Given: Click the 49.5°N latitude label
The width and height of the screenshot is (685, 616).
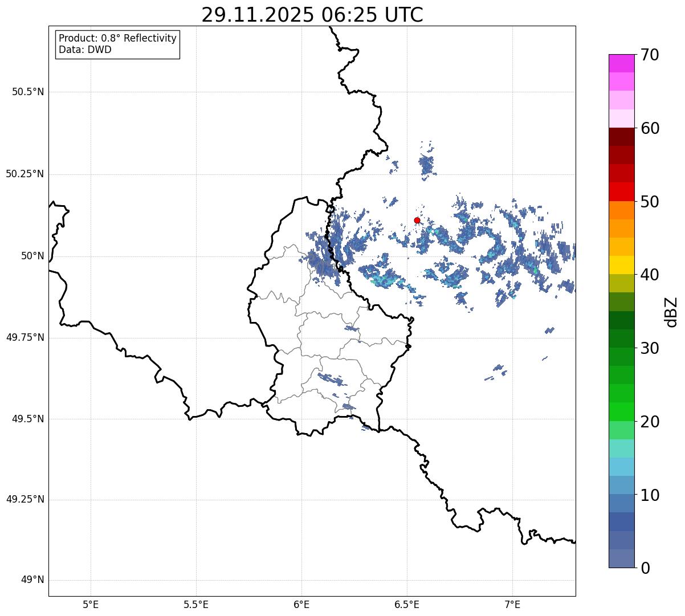Looking at the screenshot, I should [28, 419].
